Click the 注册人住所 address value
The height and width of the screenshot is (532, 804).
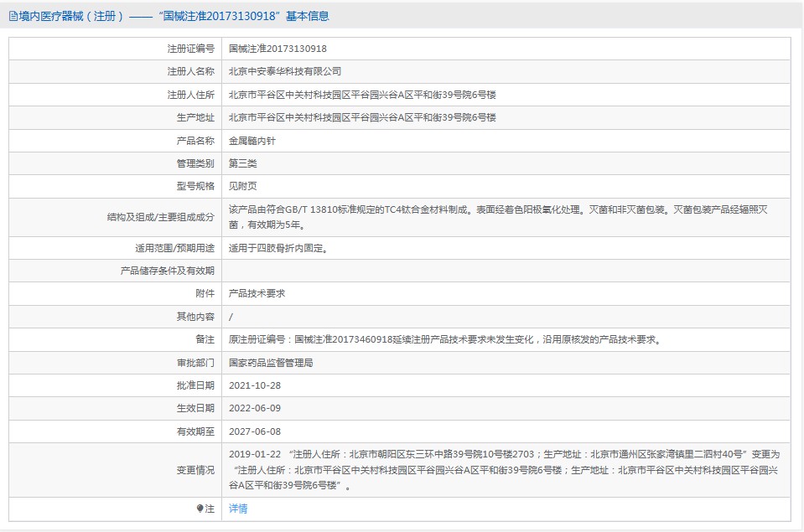coord(362,95)
